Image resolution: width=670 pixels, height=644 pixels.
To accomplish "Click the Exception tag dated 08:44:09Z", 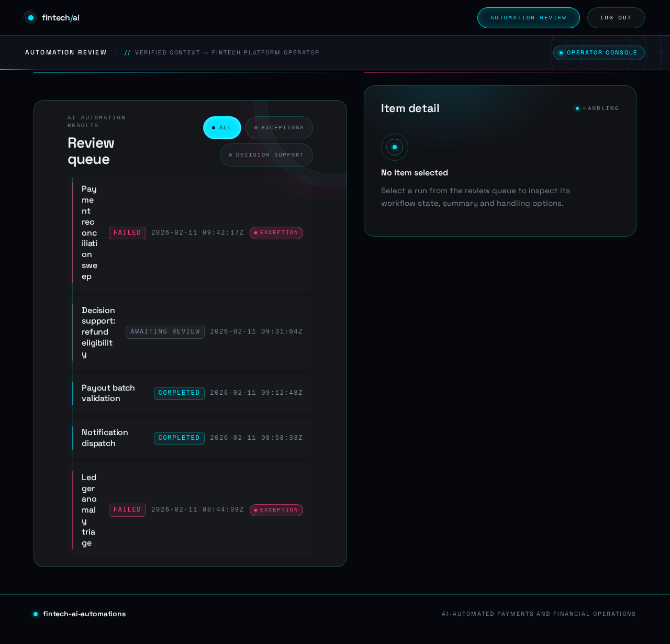I will [276, 510].
